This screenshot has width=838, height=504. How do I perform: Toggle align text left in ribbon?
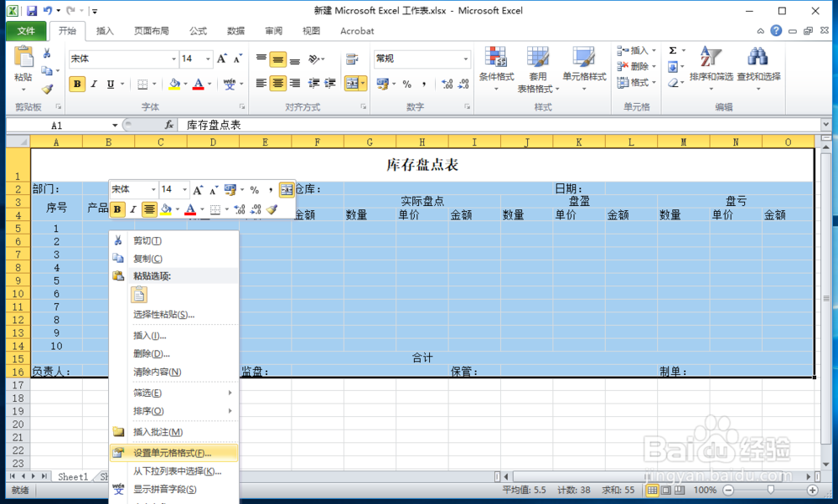[x=261, y=83]
